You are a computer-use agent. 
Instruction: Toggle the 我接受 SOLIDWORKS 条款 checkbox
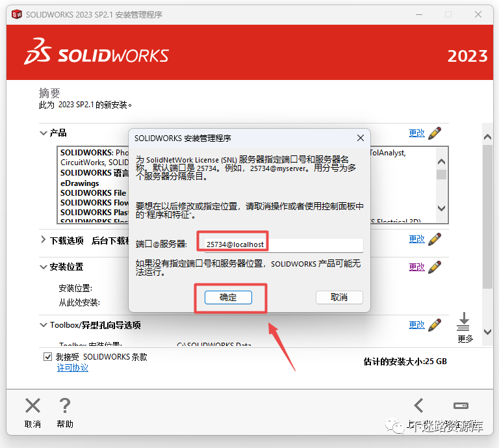pos(47,356)
